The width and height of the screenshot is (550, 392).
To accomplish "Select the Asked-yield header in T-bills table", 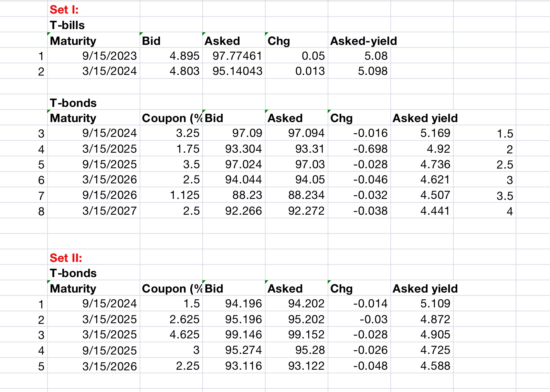I will coord(359,40).
